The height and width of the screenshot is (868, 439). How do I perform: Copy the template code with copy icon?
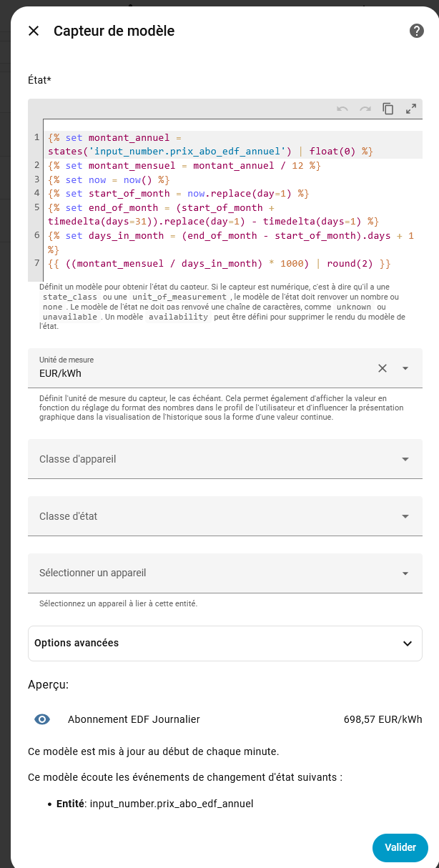click(x=388, y=109)
